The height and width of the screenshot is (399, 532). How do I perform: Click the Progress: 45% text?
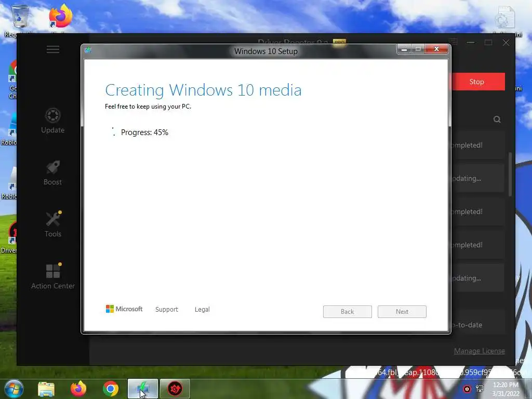pos(144,132)
